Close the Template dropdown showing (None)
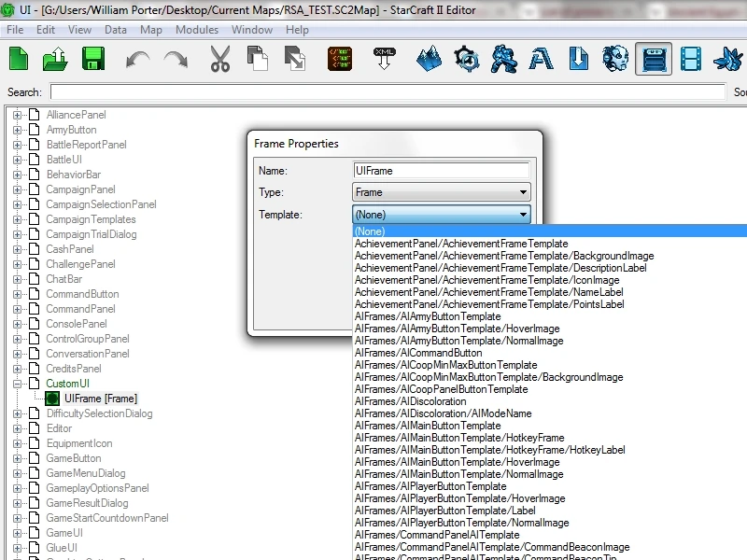Viewport: 747px width, 560px height. click(x=441, y=215)
